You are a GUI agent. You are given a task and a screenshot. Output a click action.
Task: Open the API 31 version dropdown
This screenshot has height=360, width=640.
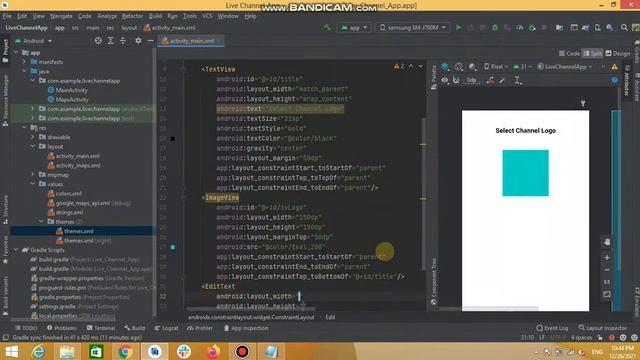pos(522,67)
